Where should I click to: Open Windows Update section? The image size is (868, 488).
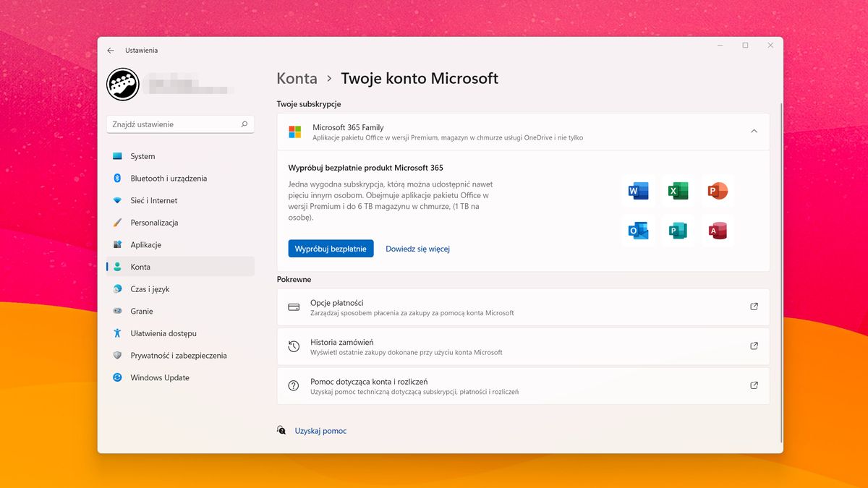160,377
